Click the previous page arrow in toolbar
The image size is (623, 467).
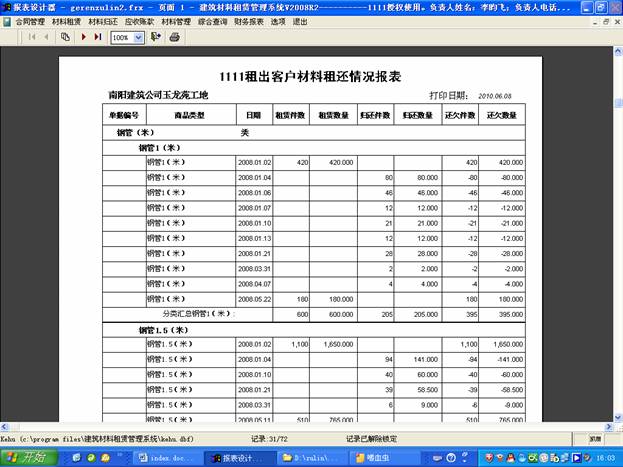click(46, 37)
